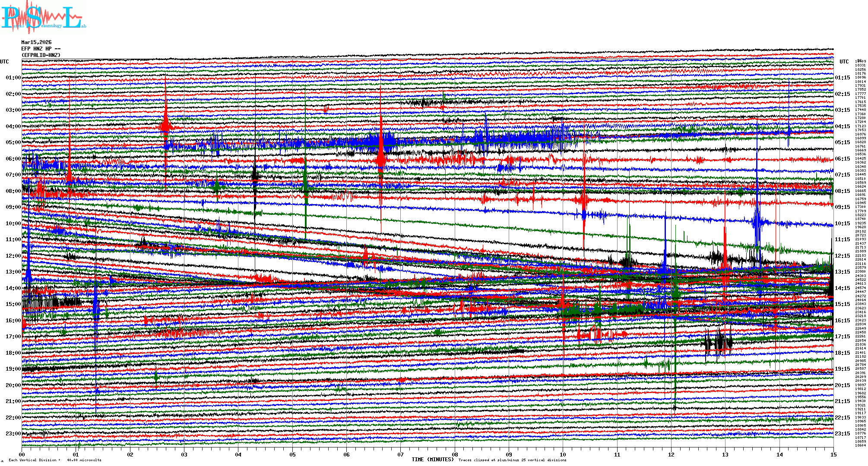Click the 20:15 label on right axis
Screen dimensions: 868x466
pyautogui.click(x=842, y=385)
